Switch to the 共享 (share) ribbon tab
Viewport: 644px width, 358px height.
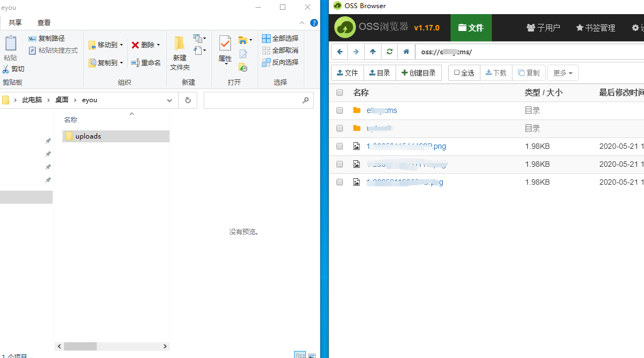coord(15,23)
